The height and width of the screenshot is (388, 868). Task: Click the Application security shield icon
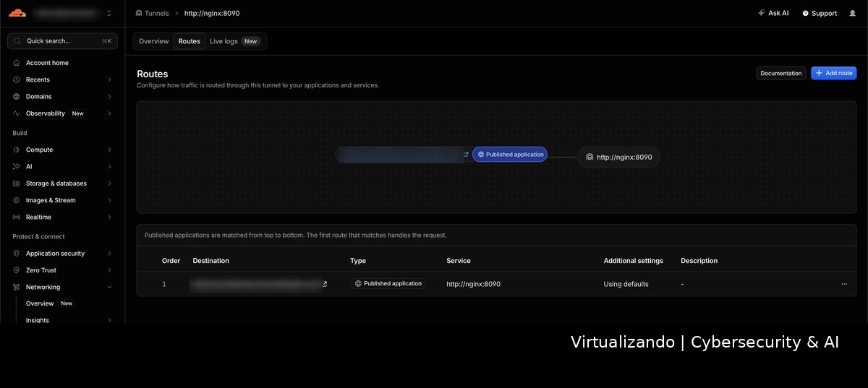click(x=17, y=254)
